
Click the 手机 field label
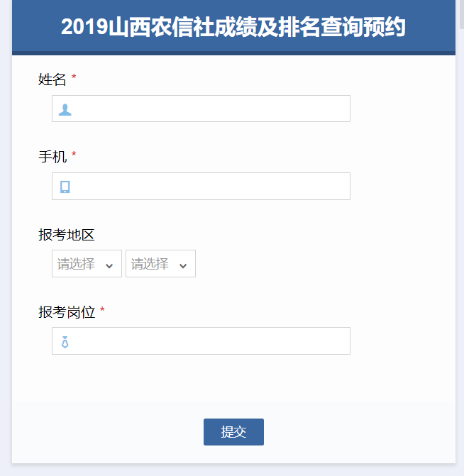(52, 157)
